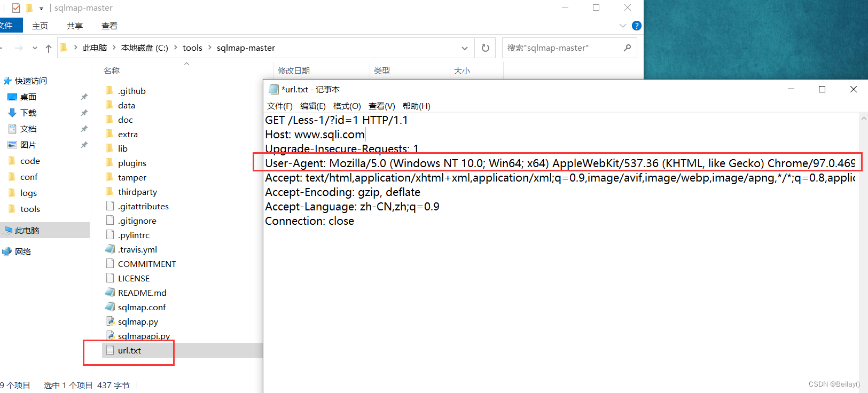Switch to Explorer 主页 ribbon tab
The width and height of the screenshot is (868, 393).
(40, 26)
